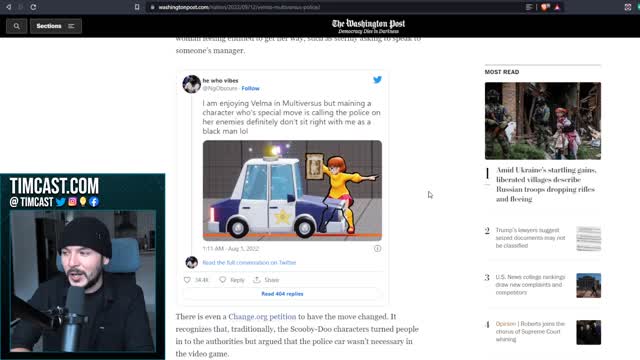Image resolution: width=640 pixels, height=360 pixels.
Task: Click the MOST READ heading
Action: tap(502, 72)
